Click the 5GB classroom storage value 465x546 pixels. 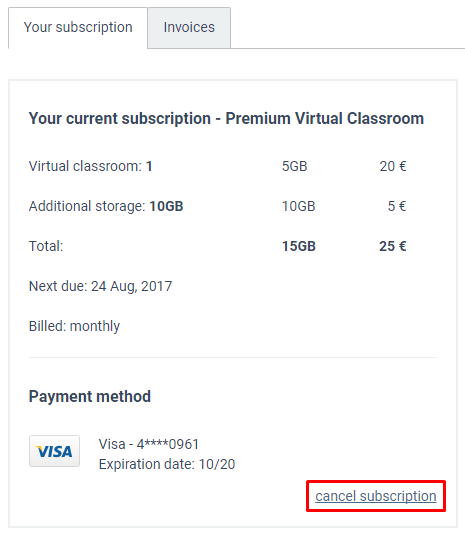coord(294,166)
